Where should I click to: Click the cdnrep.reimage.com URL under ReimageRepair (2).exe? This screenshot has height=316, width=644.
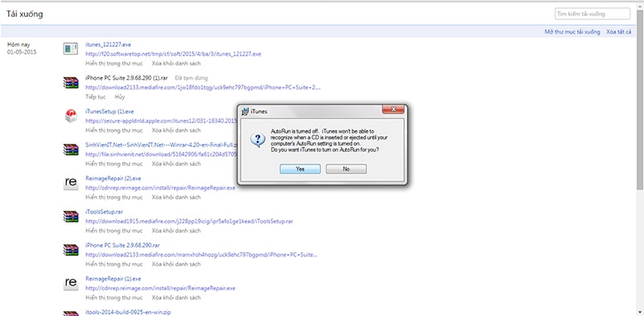point(160,188)
